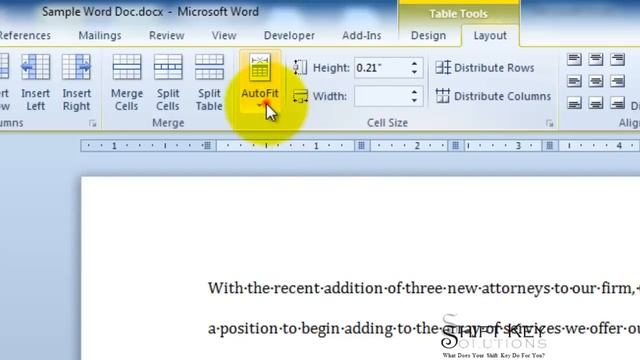This screenshot has height=360, width=640.
Task: Switch to Table Tools Design tab
Action: [x=428, y=36]
